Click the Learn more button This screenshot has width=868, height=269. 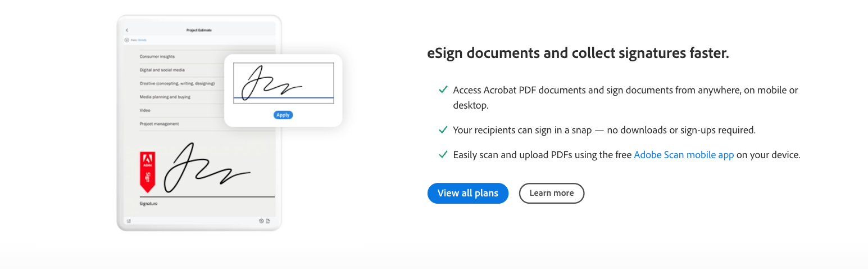click(x=551, y=193)
